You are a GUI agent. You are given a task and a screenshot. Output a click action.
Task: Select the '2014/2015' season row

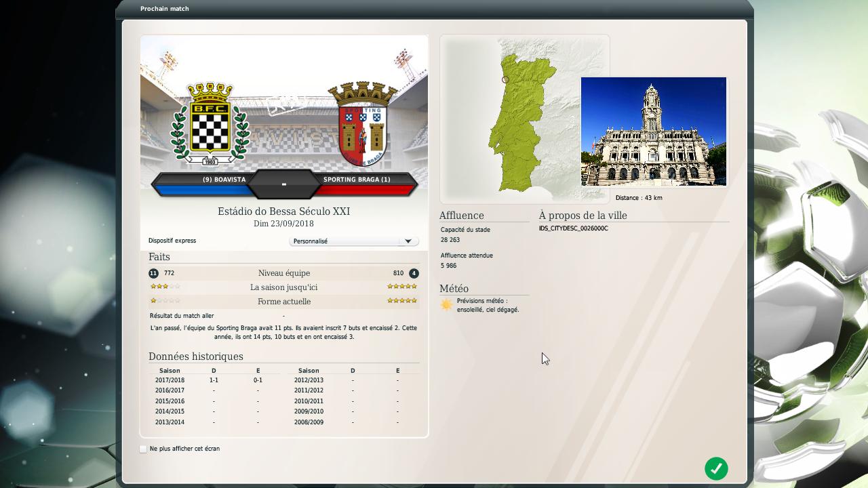click(x=215, y=411)
